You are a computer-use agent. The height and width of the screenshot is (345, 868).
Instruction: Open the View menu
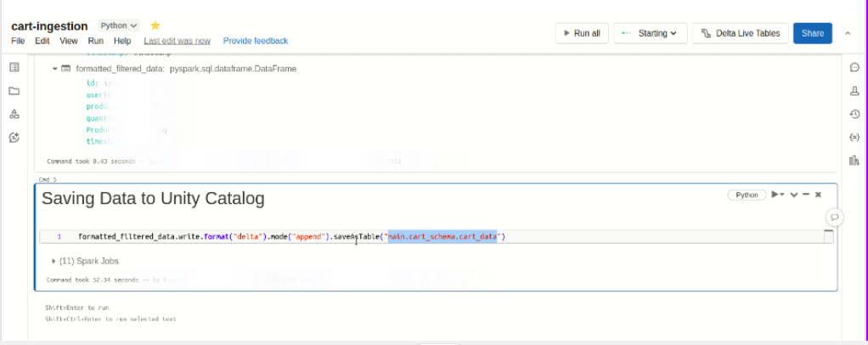69,41
